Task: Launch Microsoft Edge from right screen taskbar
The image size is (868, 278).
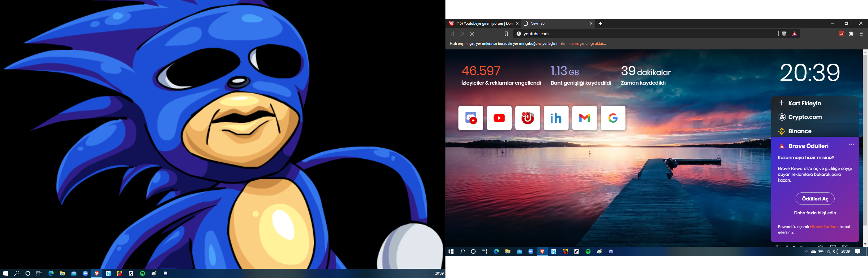Action: [496, 251]
